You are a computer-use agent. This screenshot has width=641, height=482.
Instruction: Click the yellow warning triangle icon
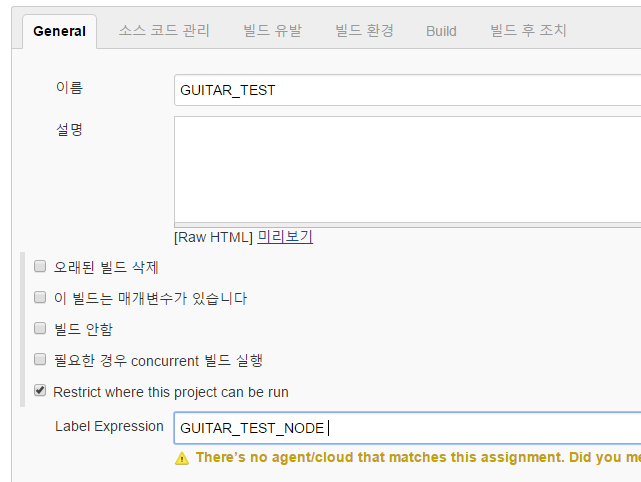tap(182, 458)
